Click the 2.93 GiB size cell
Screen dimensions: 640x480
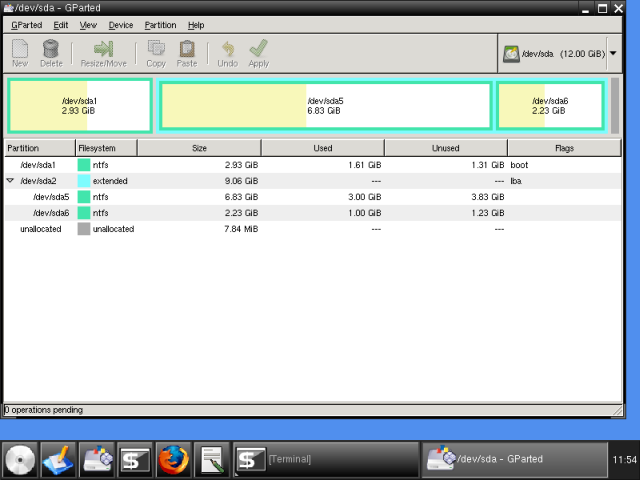pyautogui.click(x=241, y=165)
